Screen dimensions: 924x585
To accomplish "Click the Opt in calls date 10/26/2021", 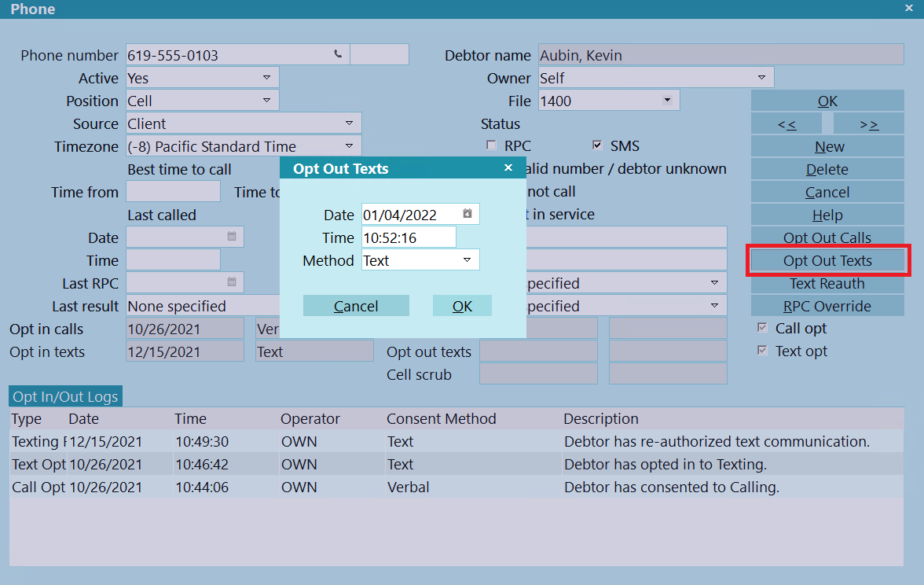I will [x=185, y=329].
